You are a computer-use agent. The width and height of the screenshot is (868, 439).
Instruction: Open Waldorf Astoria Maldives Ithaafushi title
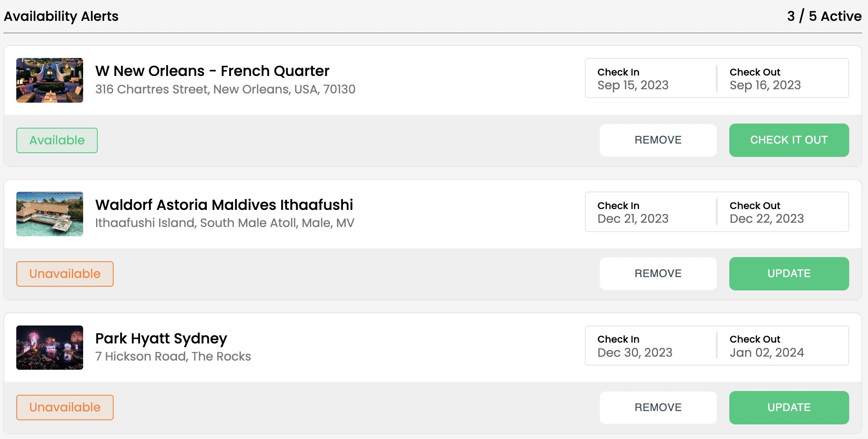[224, 205]
